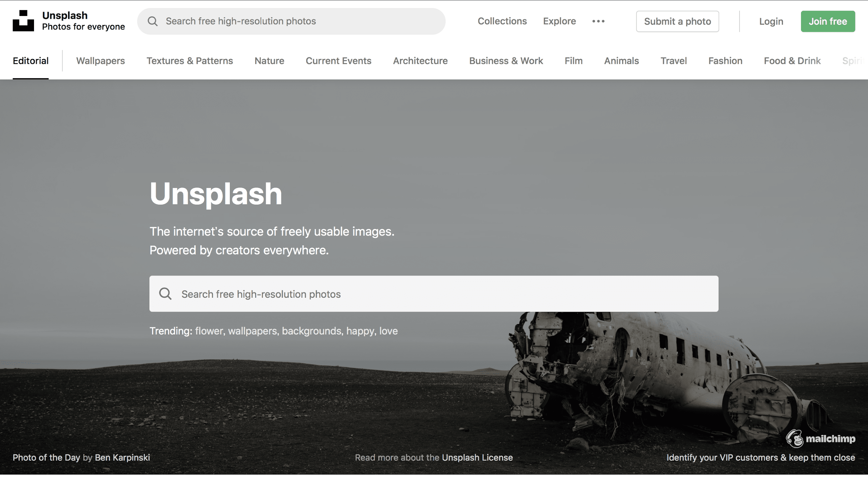
Task: Click the hero search magnifying glass icon
Action: 166,294
